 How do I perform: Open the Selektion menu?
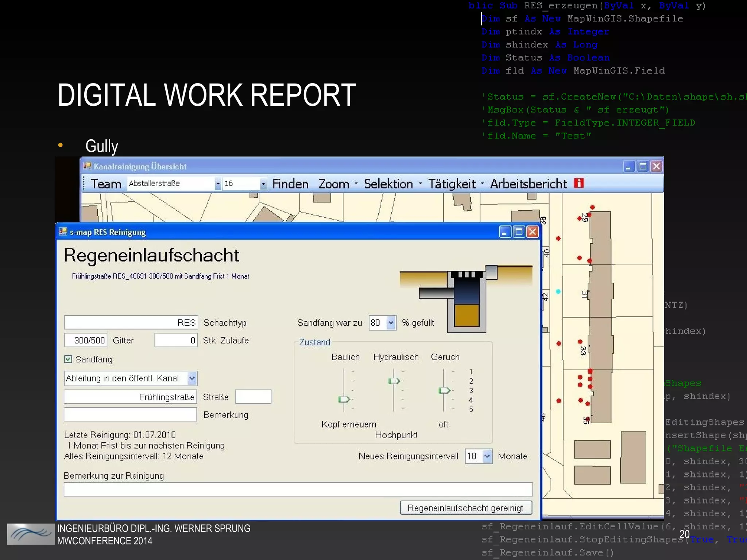click(x=388, y=184)
